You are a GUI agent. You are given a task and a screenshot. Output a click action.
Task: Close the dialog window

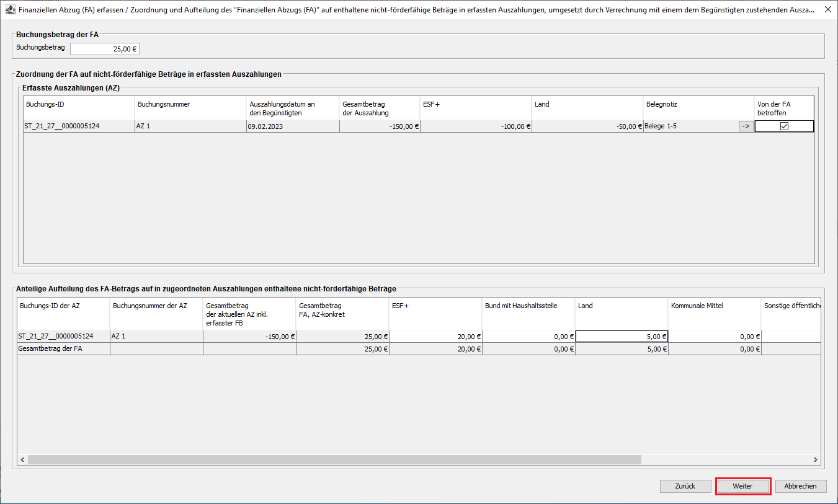coord(828,9)
